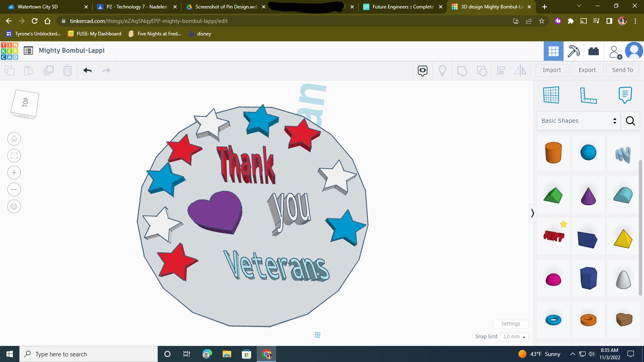Viewport: 644px width, 362px height.
Task: Pick the orange Tube shape
Action: tap(588, 320)
